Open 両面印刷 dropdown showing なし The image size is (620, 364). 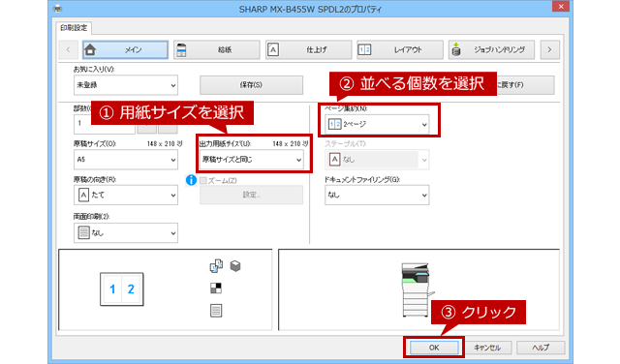click(x=126, y=233)
